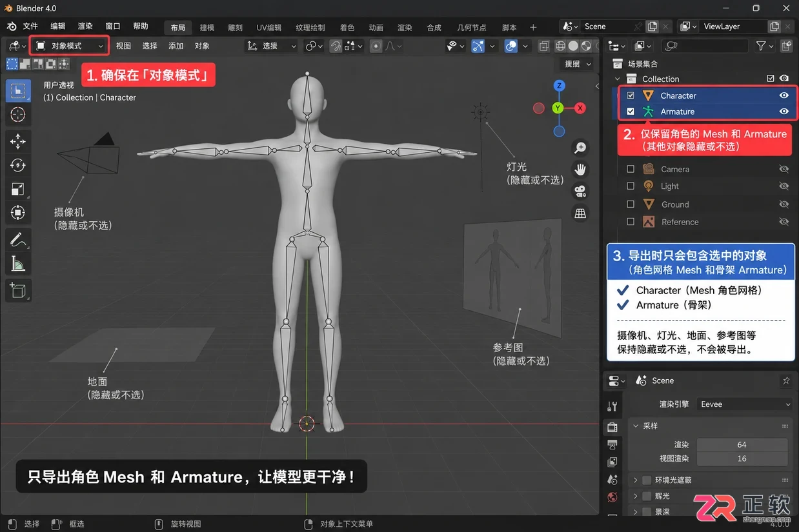Adjust the 渲染 samples field showing 64
This screenshot has height=532, width=799.
[x=742, y=445]
